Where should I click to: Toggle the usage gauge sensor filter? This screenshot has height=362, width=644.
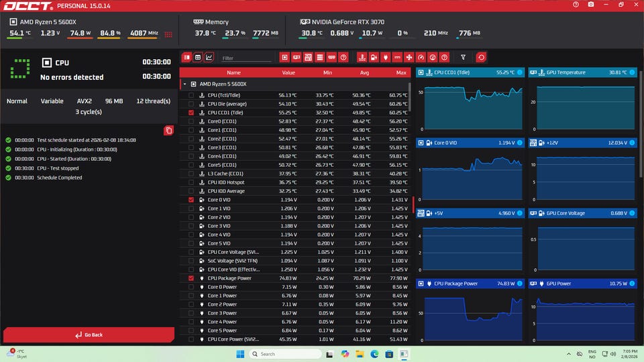pyautogui.click(x=421, y=58)
